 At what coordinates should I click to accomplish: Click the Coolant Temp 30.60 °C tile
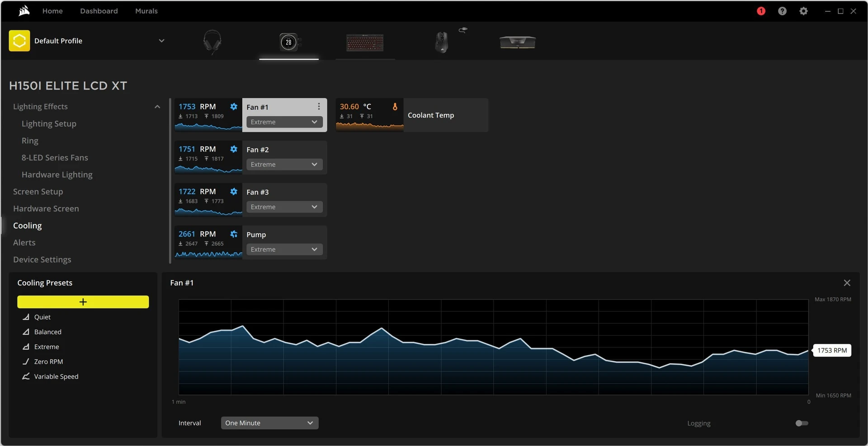369,115
